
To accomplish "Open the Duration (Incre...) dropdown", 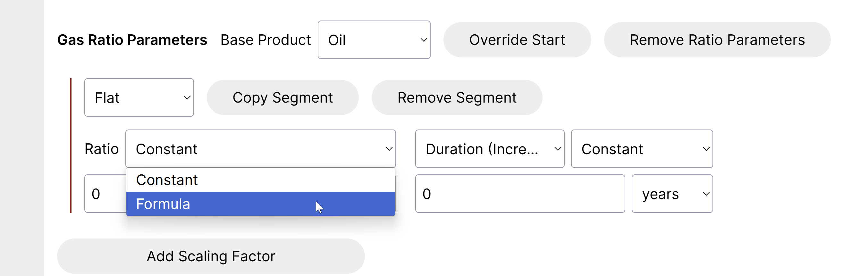I will (x=489, y=149).
